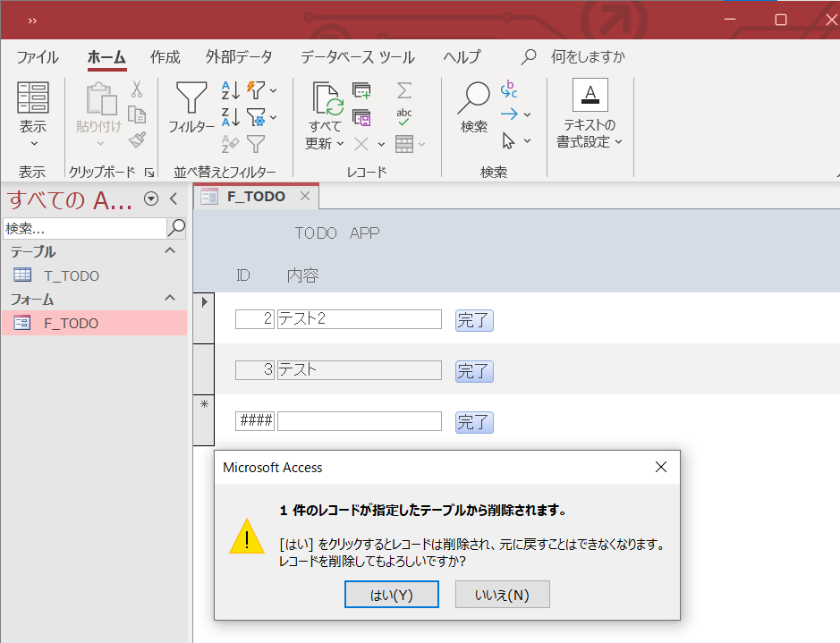
Task: Switch to the ホーム ribbon tab
Action: click(x=106, y=56)
